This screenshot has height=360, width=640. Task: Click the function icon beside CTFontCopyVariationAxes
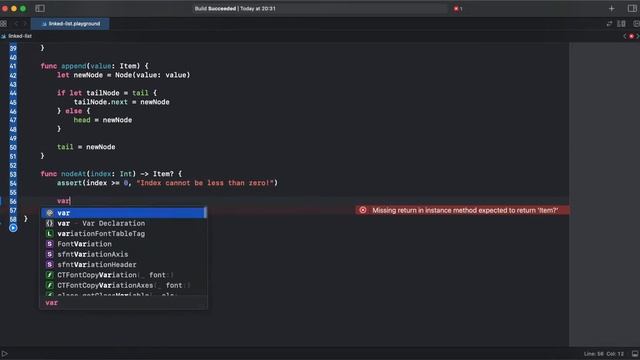click(x=49, y=285)
